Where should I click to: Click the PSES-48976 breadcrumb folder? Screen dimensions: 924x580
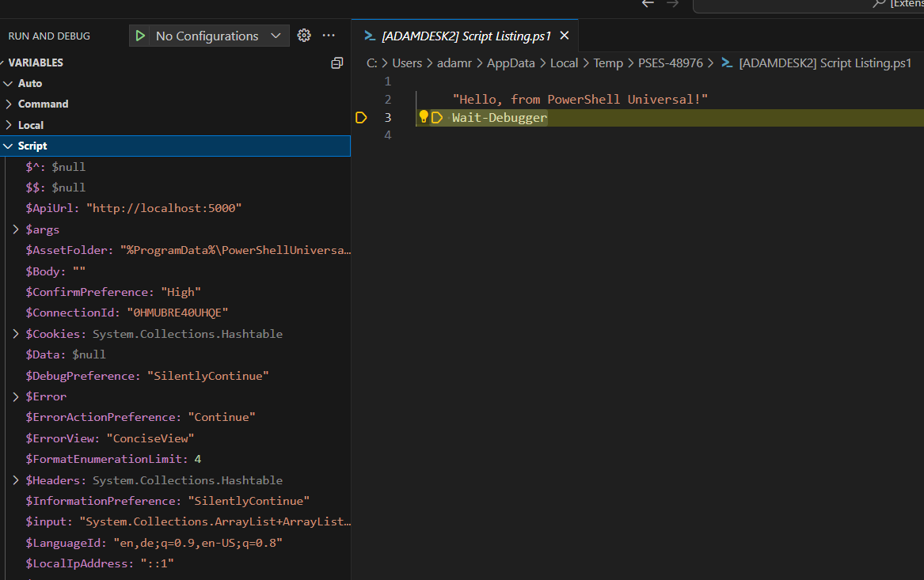[670, 63]
